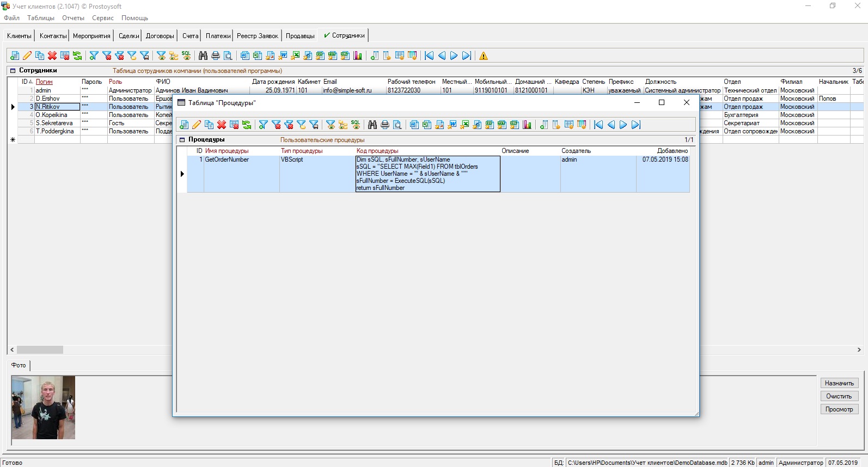This screenshot has height=467, width=868.
Task: Switch to the Продавцы tab
Action: click(x=300, y=36)
